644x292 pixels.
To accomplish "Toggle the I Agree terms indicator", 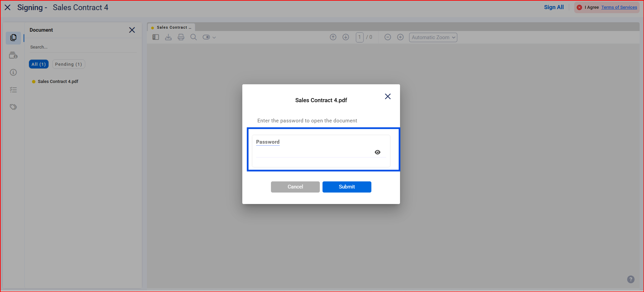I will (x=579, y=7).
